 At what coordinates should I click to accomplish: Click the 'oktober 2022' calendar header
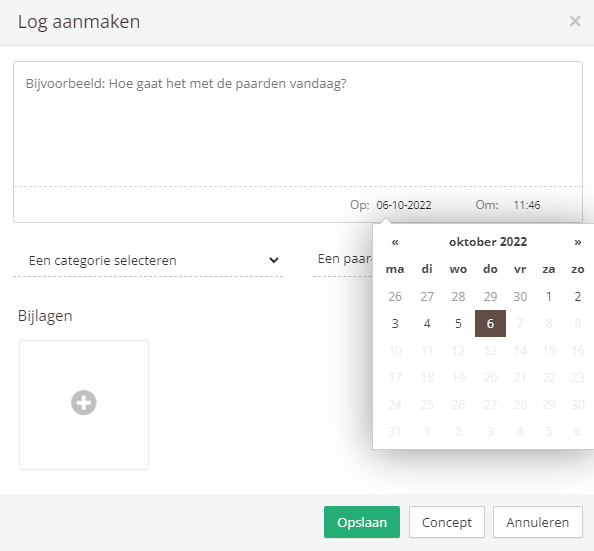point(488,242)
